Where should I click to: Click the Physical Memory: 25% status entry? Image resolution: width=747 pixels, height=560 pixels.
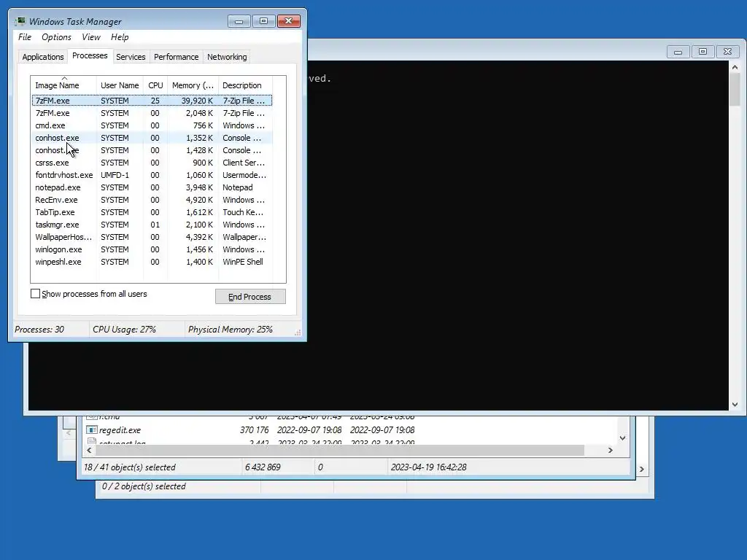[230, 329]
